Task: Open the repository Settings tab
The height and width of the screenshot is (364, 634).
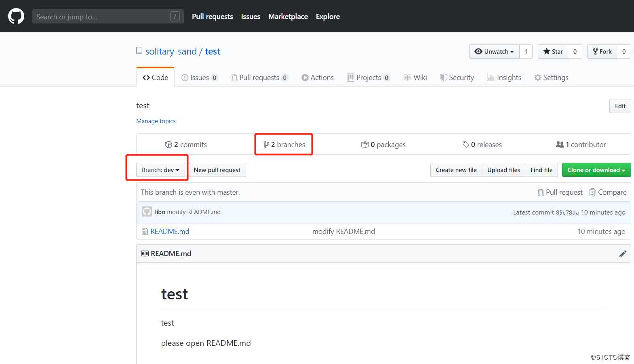Action: (551, 78)
